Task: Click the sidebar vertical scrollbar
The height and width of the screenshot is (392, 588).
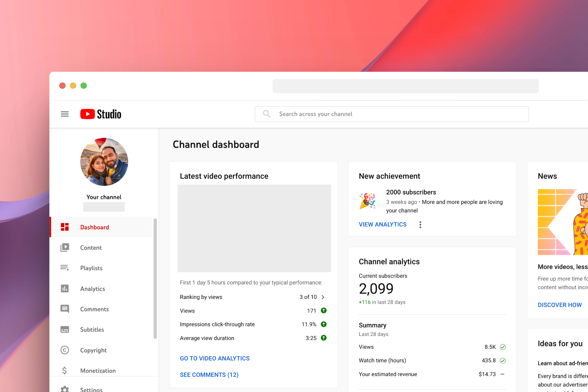Action: point(155,279)
